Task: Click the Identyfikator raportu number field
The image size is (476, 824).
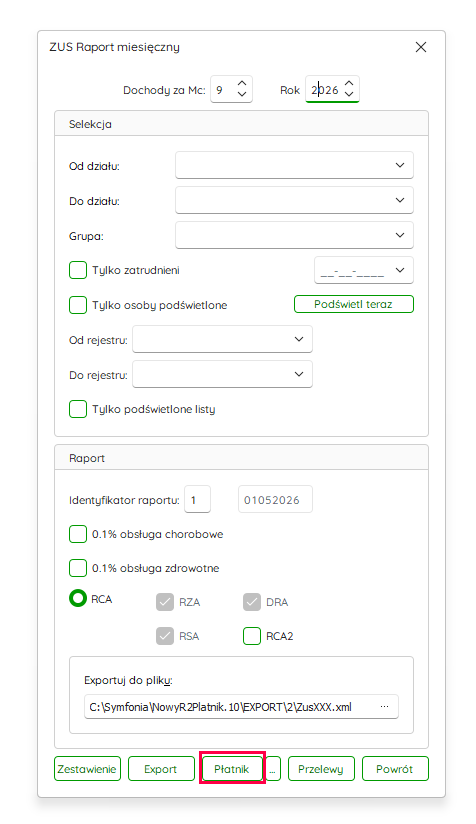Action: point(197,499)
